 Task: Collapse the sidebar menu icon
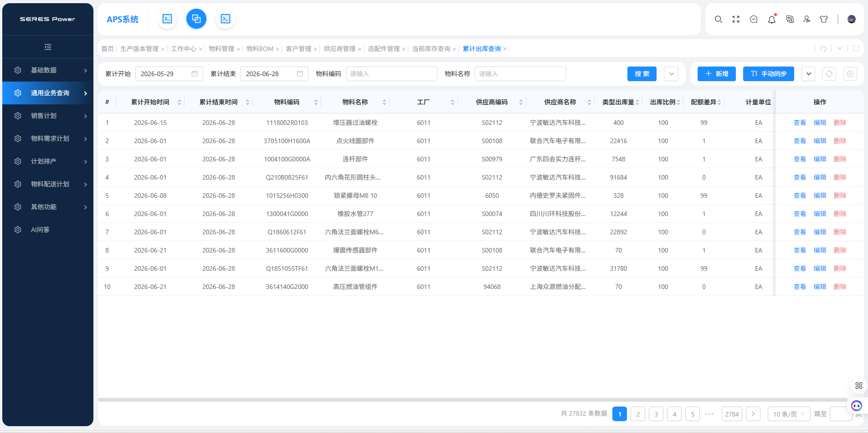click(48, 47)
